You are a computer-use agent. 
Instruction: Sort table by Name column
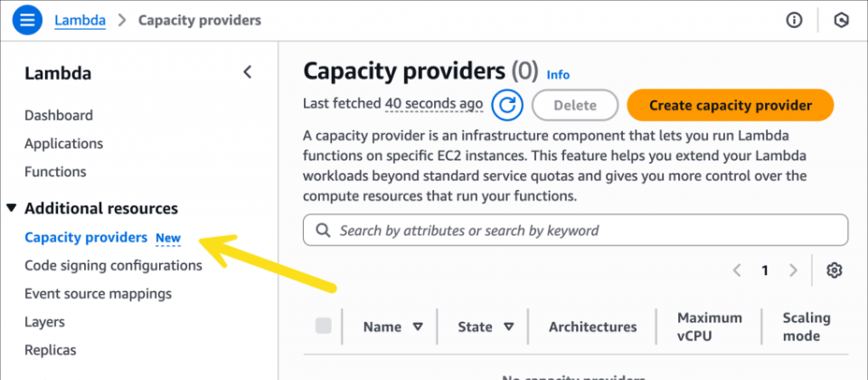coord(417,327)
